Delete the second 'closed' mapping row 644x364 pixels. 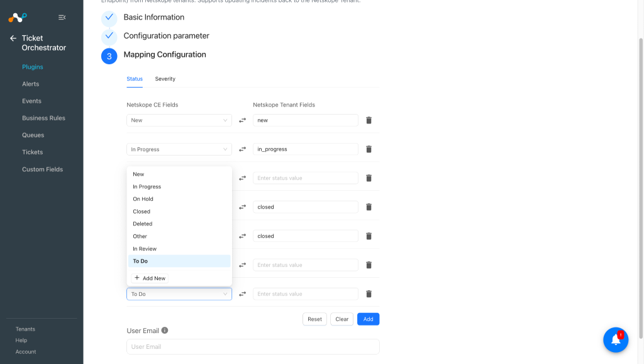tap(369, 236)
